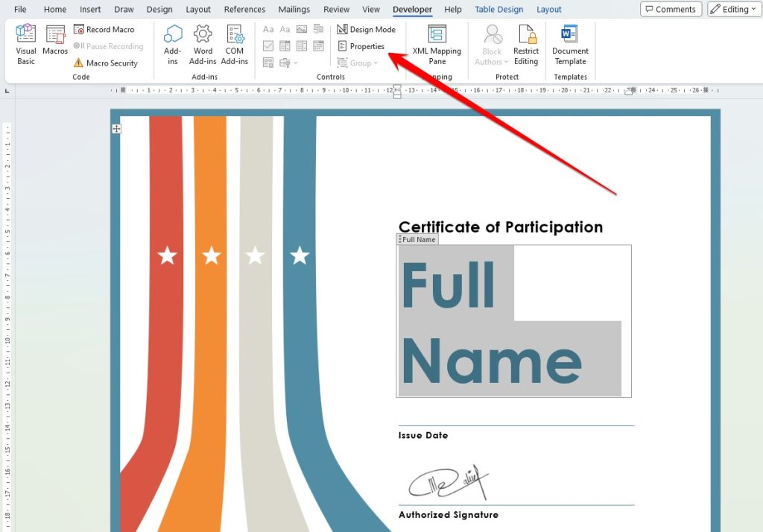Viewport: 763px width, 532px height.
Task: Switch to the Table Design tab
Action: click(x=498, y=9)
